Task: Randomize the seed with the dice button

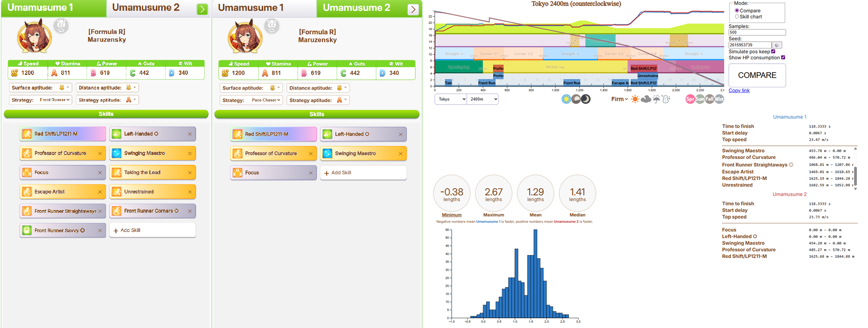Action: coord(777,45)
